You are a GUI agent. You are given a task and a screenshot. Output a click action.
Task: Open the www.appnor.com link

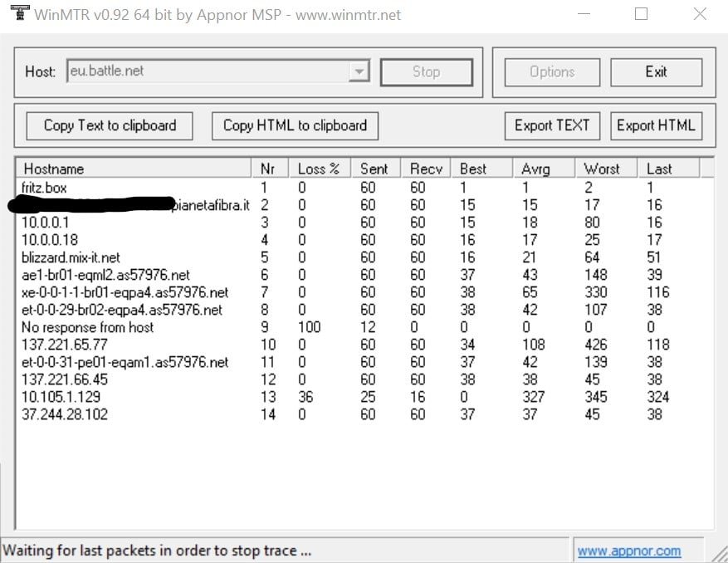coord(629,551)
